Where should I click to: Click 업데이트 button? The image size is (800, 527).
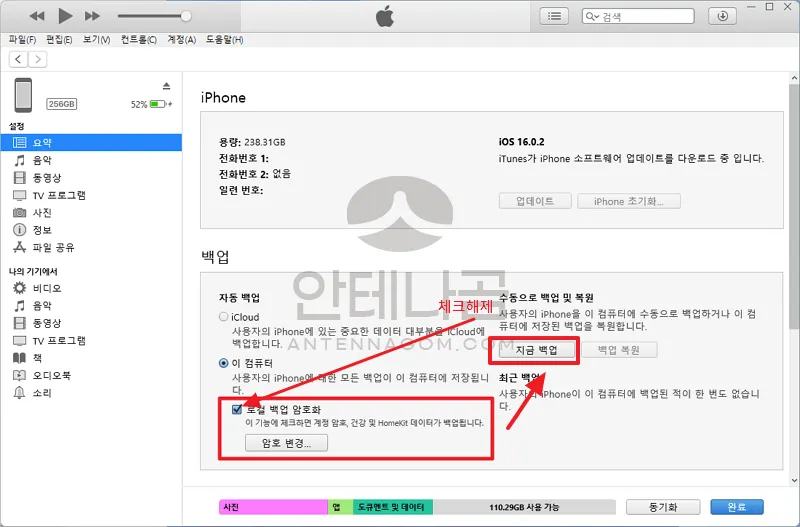[x=535, y=201]
